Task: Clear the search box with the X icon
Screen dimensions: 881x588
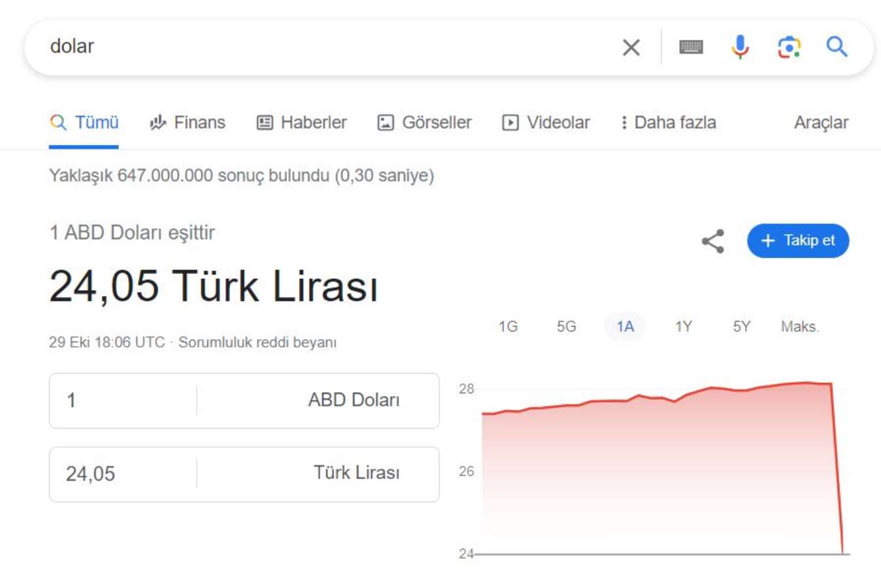Action: click(x=631, y=46)
